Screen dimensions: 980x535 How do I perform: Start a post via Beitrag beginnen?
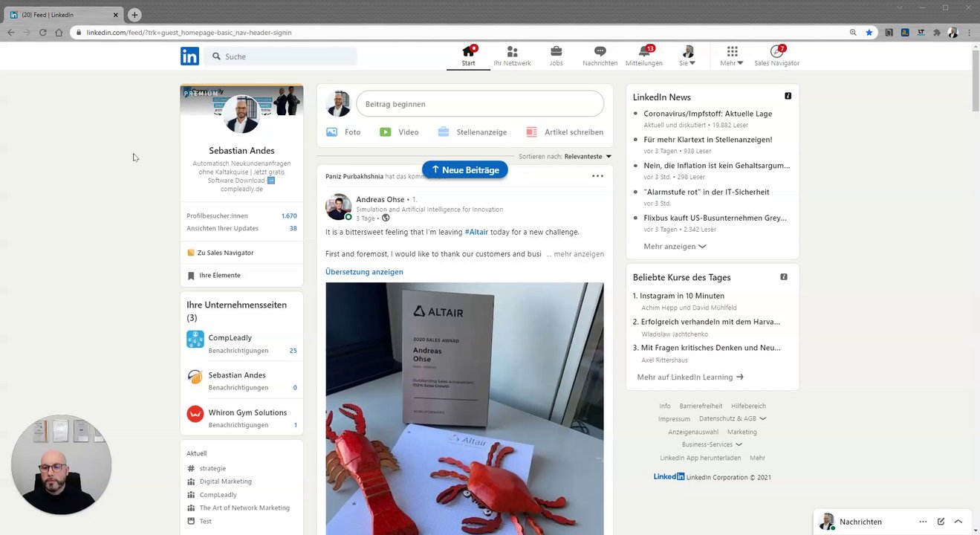click(480, 104)
